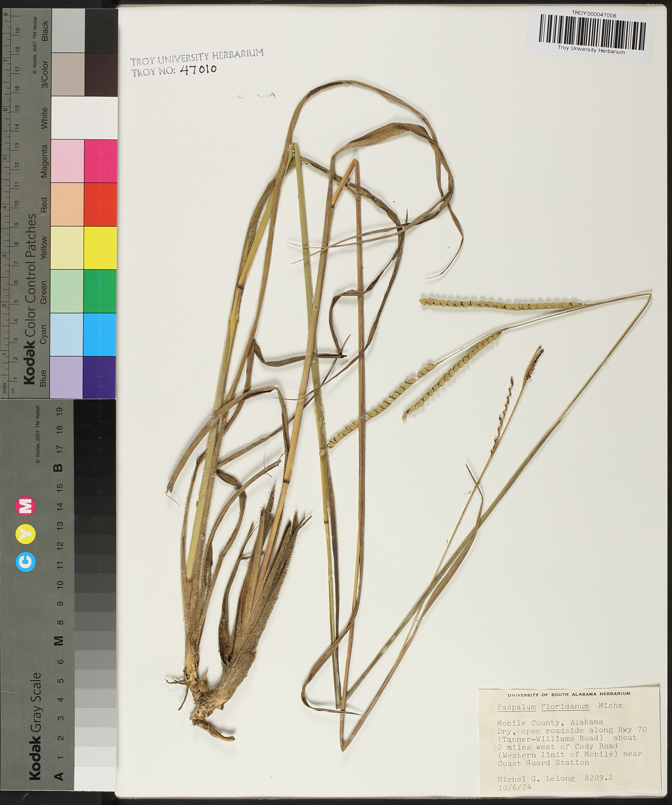672x805 pixels.
Task: Click the magenta M circle on gray scale
Action: pos(26,506)
